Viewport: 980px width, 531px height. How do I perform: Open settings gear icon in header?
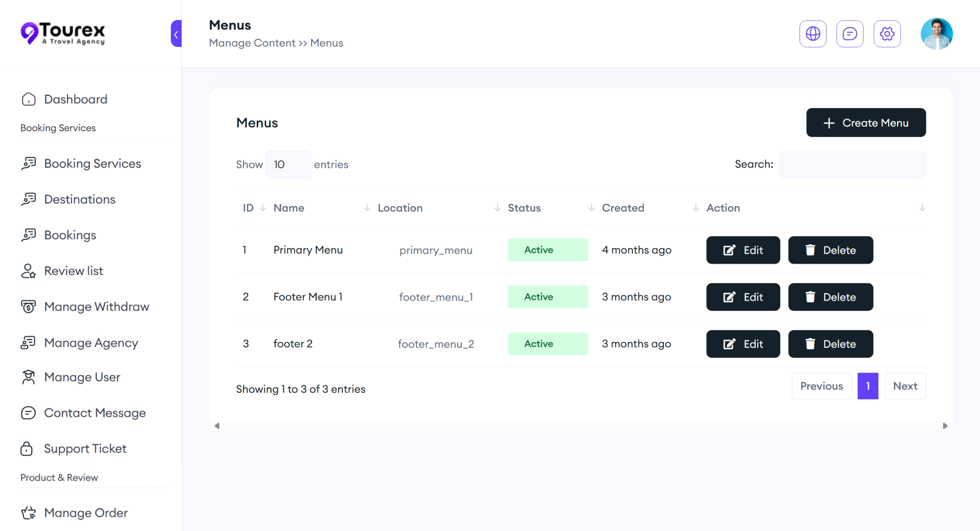[887, 34]
